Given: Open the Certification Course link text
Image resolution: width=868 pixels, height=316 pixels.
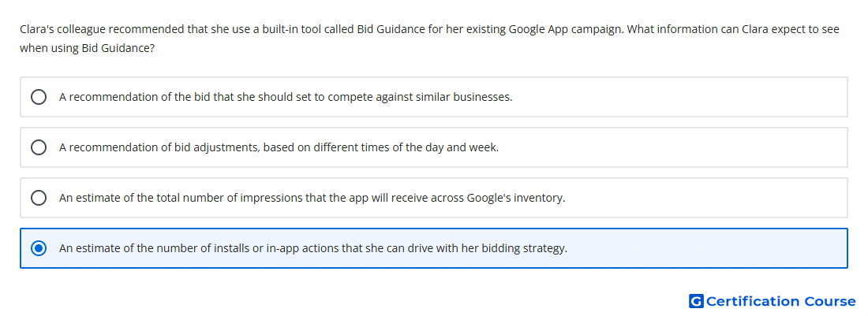Looking at the screenshot, I should click(x=781, y=301).
